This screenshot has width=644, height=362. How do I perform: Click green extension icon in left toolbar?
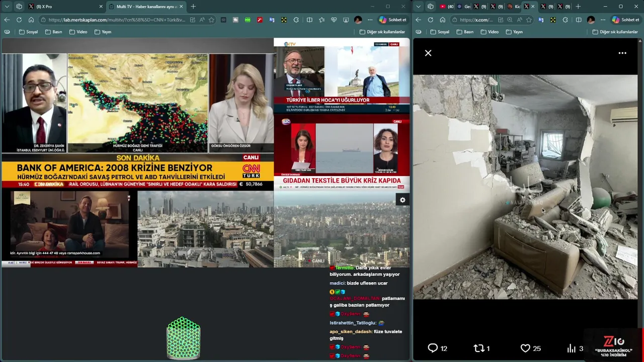click(x=248, y=20)
